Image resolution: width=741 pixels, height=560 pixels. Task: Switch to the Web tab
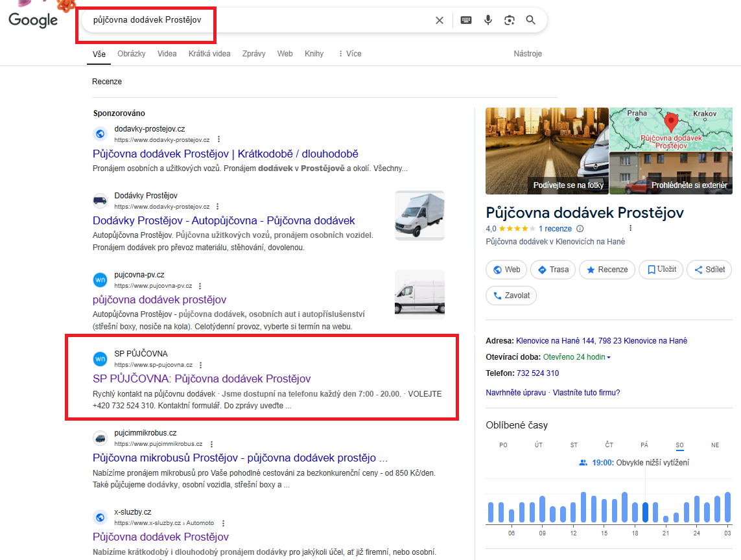click(285, 54)
